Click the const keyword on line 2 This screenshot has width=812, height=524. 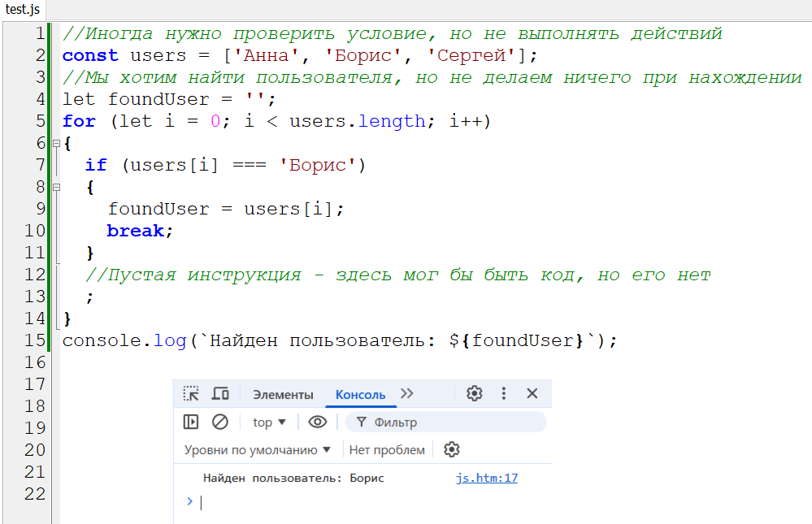coord(90,55)
